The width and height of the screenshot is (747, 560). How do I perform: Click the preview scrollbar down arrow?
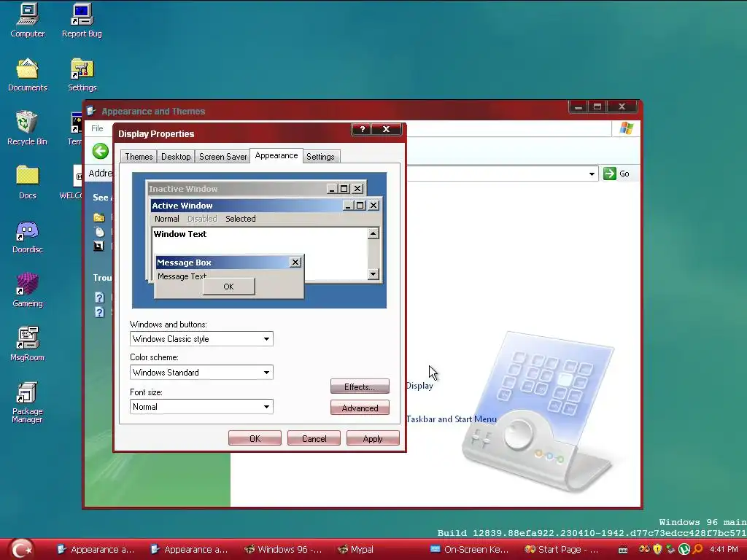(x=373, y=274)
